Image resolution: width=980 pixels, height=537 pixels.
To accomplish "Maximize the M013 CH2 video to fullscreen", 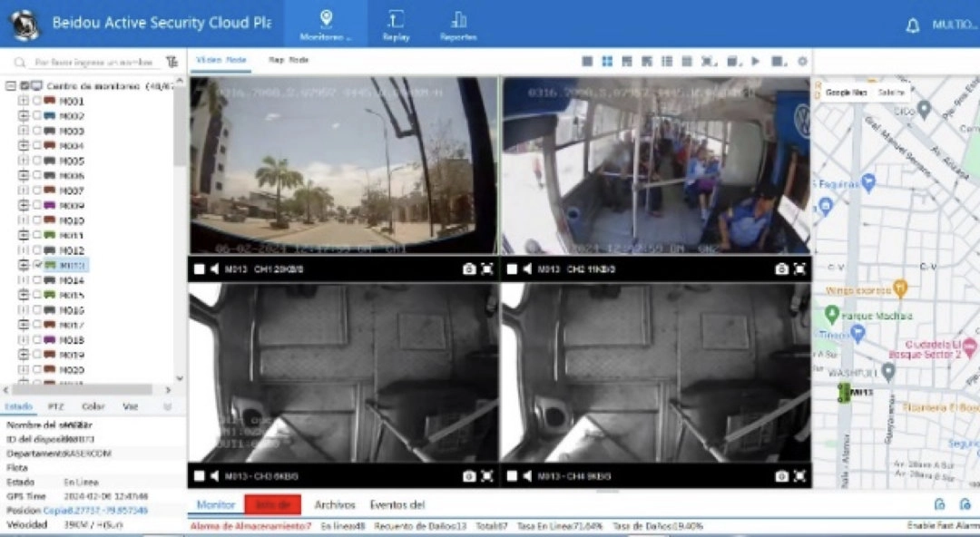I will pos(799,268).
